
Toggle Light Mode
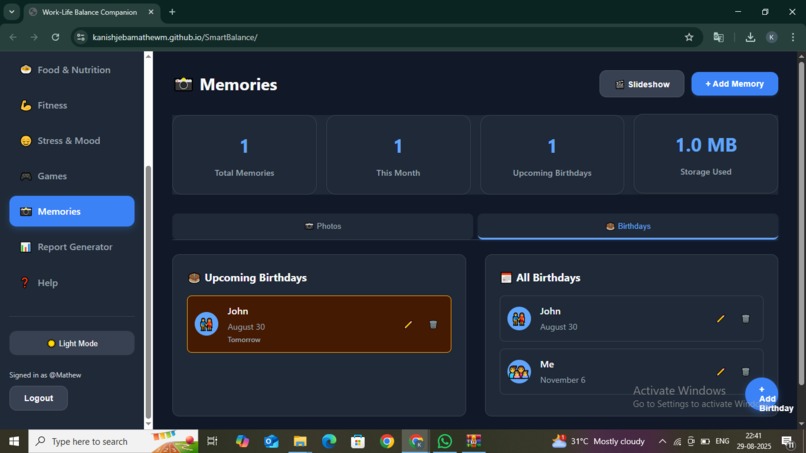tap(72, 343)
